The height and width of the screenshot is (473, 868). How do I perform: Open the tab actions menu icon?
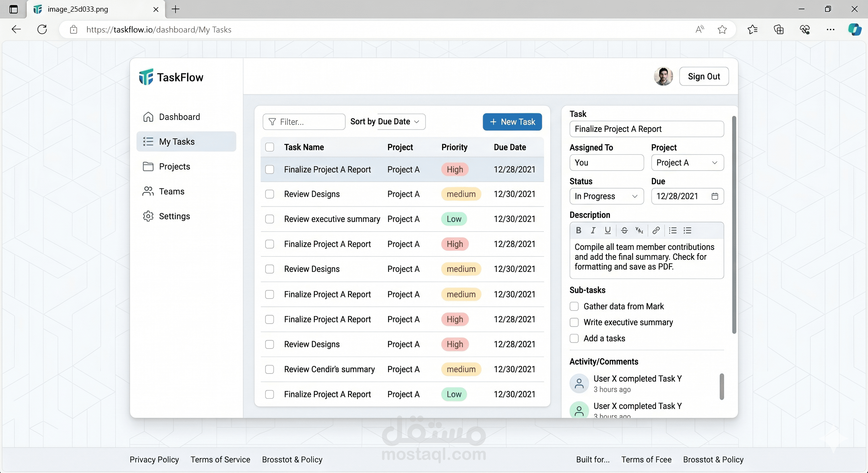[14, 9]
